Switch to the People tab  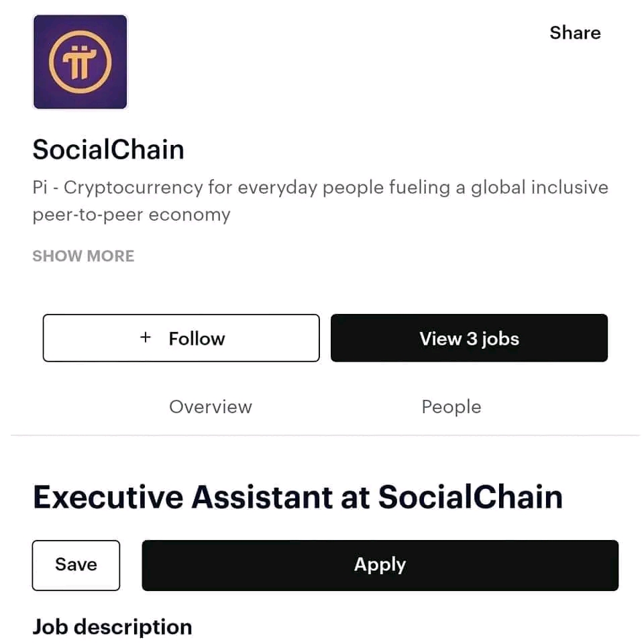tap(451, 407)
